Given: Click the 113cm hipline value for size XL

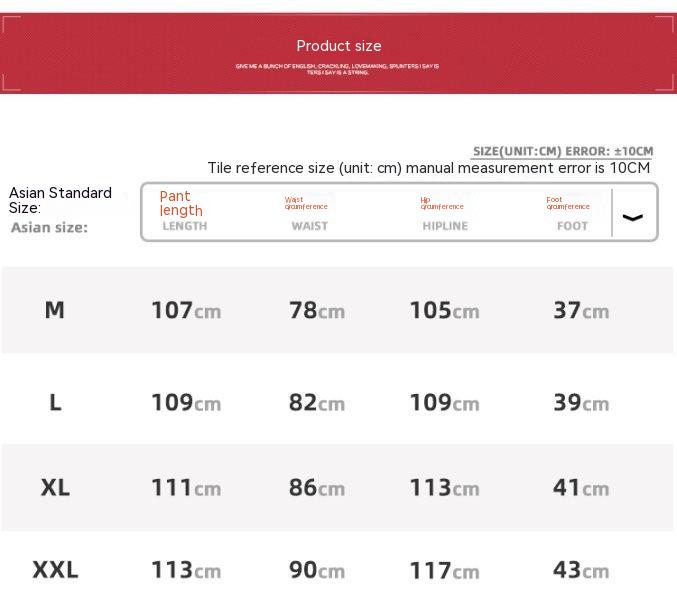Looking at the screenshot, I should 444,488.
